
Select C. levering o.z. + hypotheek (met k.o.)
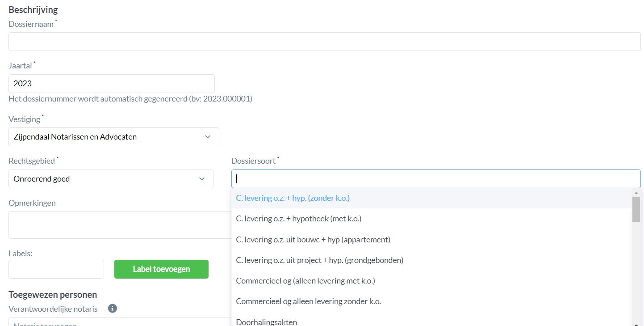click(298, 219)
